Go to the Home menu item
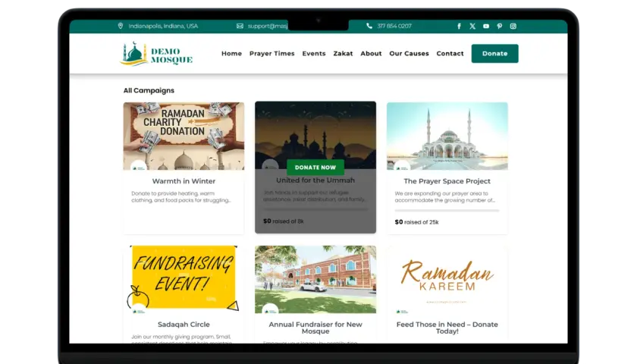Screen dimensions: 637x364 tap(231, 54)
